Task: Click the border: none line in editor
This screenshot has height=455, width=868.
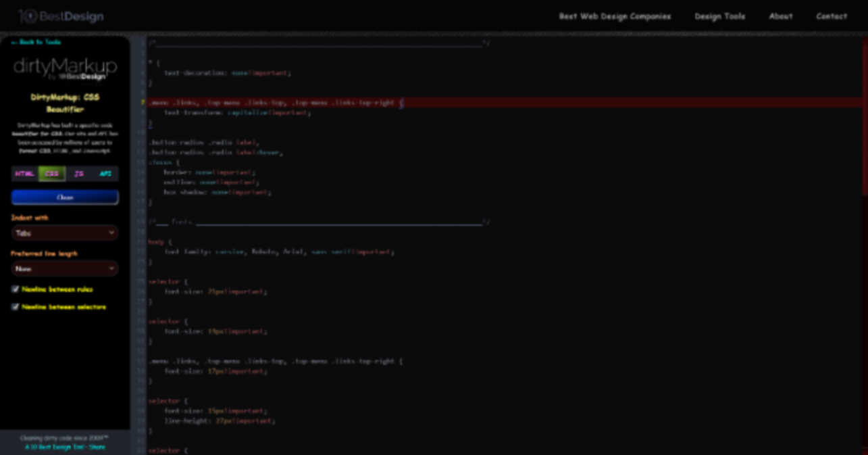Action: point(211,172)
